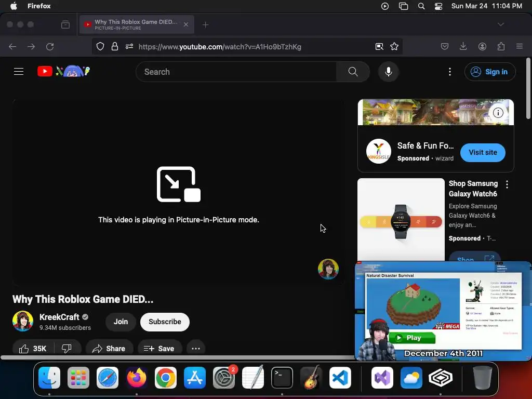Reload the current page
The width and height of the screenshot is (532, 399).
point(50,46)
